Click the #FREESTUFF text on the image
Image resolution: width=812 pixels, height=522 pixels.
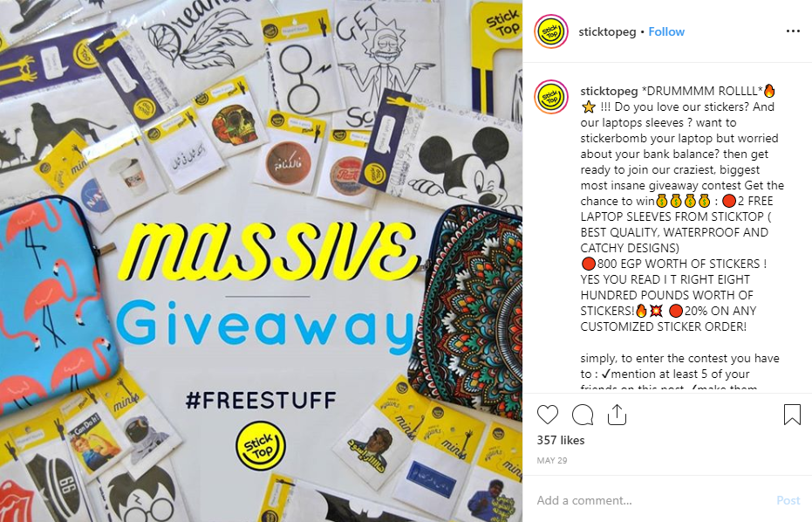click(261, 400)
